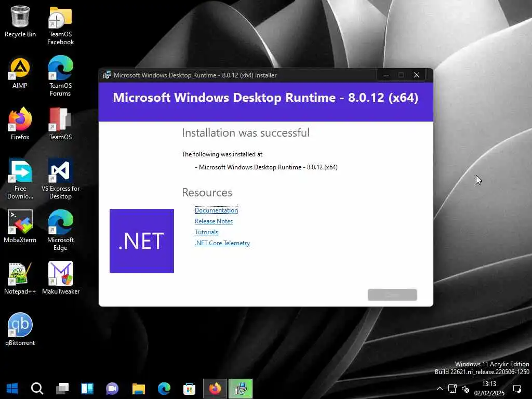Open the Chat taskbar icon
Screen dimensions: 532x399
click(112, 389)
